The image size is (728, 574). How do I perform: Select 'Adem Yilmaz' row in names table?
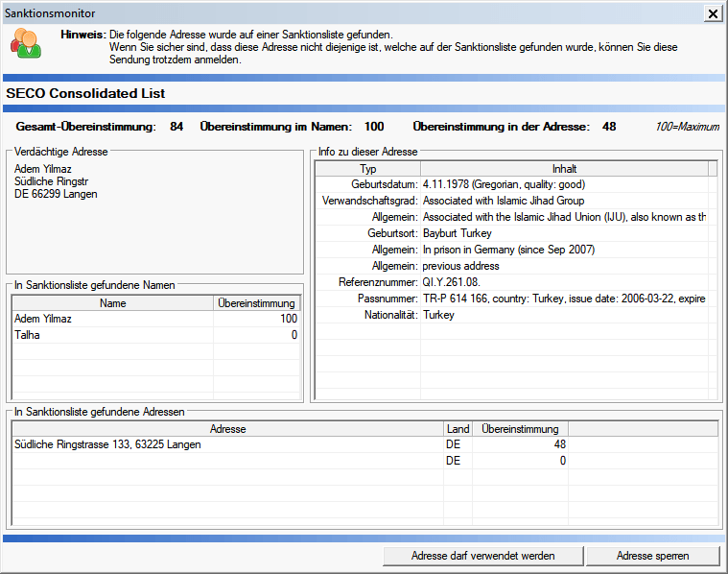click(156, 319)
